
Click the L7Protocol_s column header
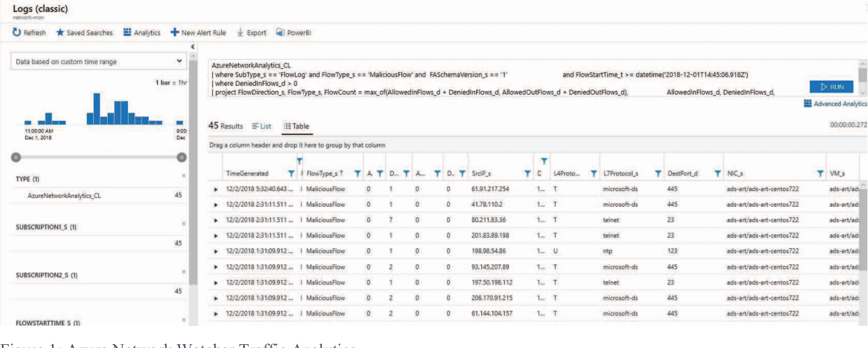point(620,173)
